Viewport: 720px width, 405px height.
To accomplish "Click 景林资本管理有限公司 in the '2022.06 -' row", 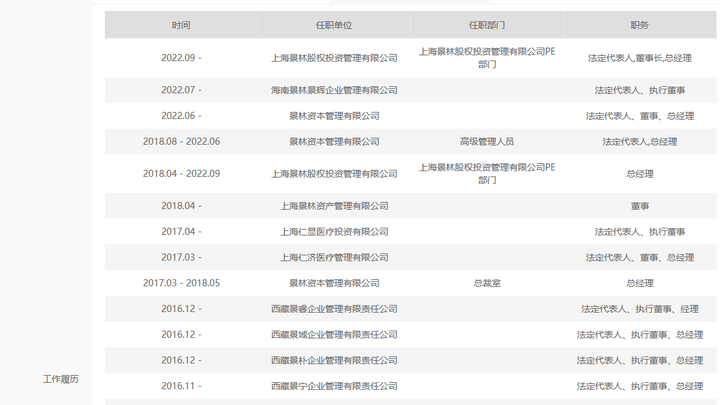I will [334, 116].
